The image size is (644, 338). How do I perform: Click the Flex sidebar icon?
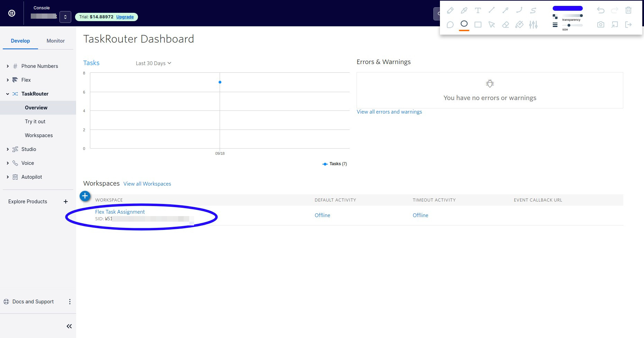click(x=15, y=80)
